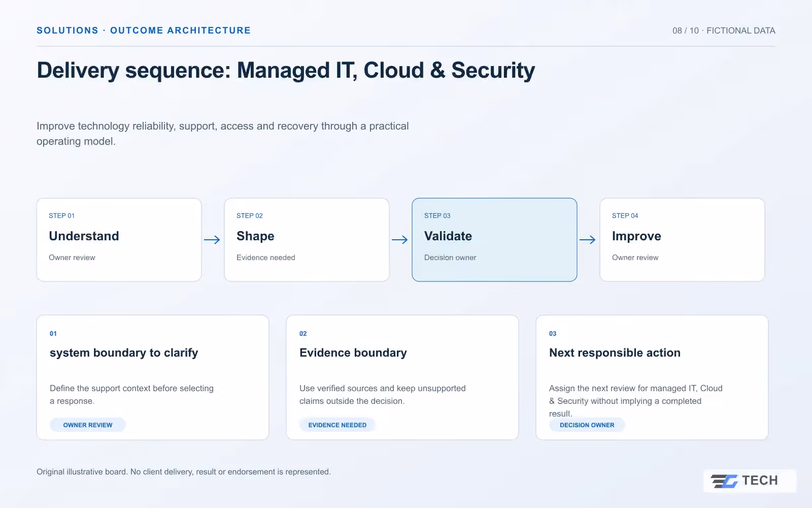Screen dimensions: 812x508
Task: Click "Evidence needed" under Shape
Action: 266,258
